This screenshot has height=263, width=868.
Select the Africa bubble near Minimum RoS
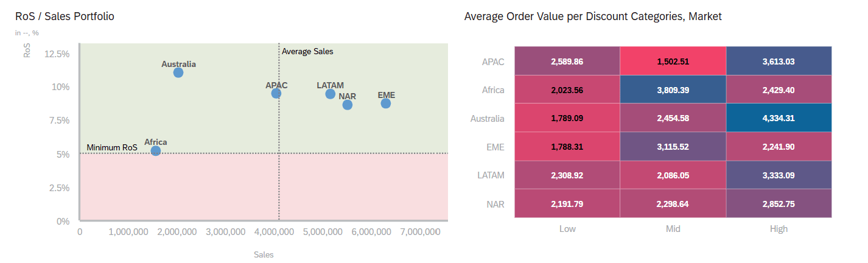click(156, 150)
